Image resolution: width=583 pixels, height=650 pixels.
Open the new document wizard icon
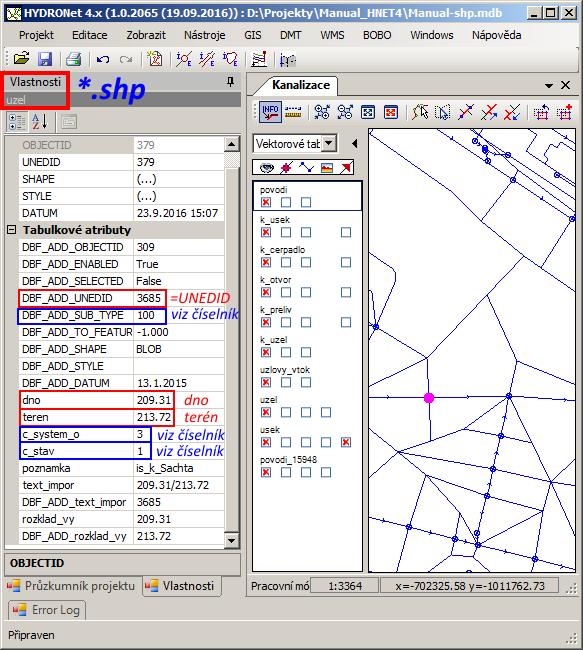(155, 59)
